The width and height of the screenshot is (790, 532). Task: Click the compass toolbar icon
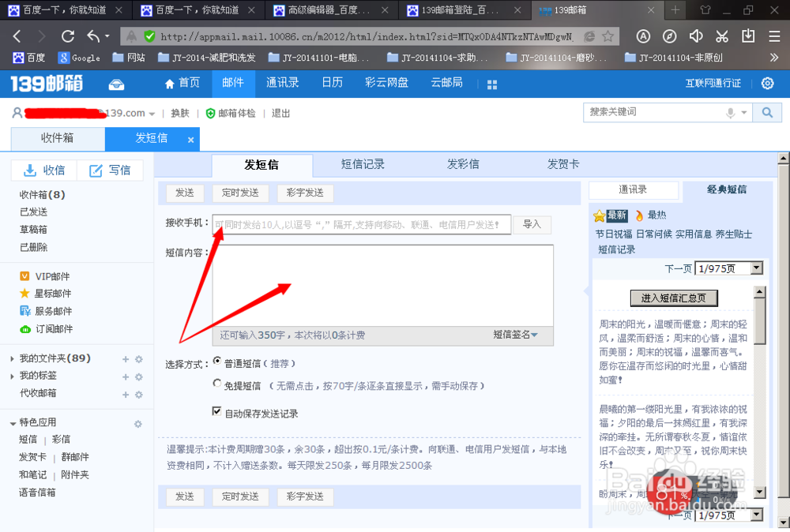(x=670, y=36)
